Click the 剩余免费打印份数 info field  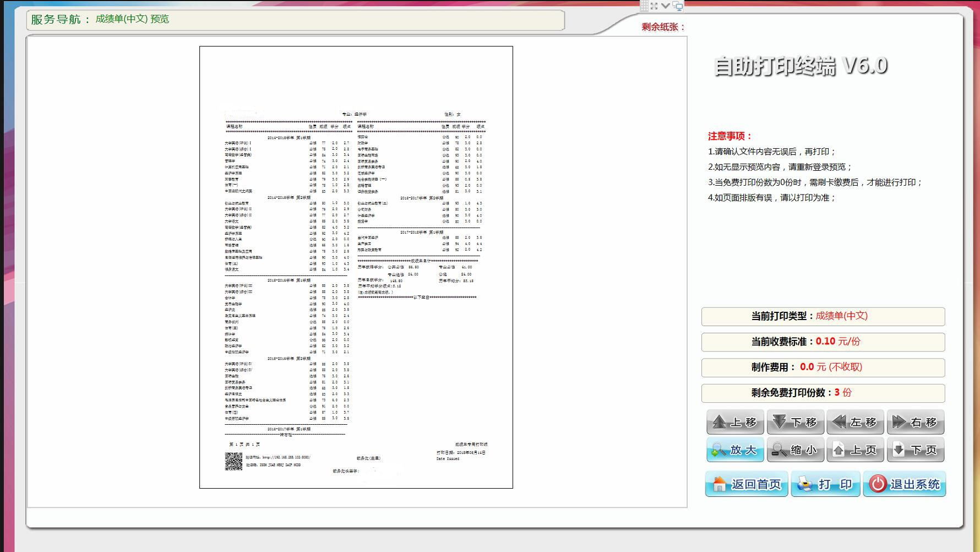click(x=823, y=393)
